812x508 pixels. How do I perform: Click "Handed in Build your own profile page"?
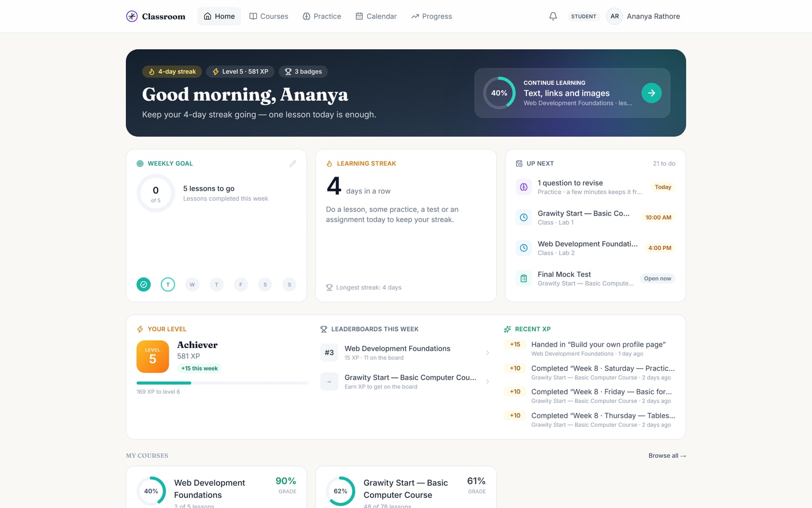pyautogui.click(x=598, y=344)
